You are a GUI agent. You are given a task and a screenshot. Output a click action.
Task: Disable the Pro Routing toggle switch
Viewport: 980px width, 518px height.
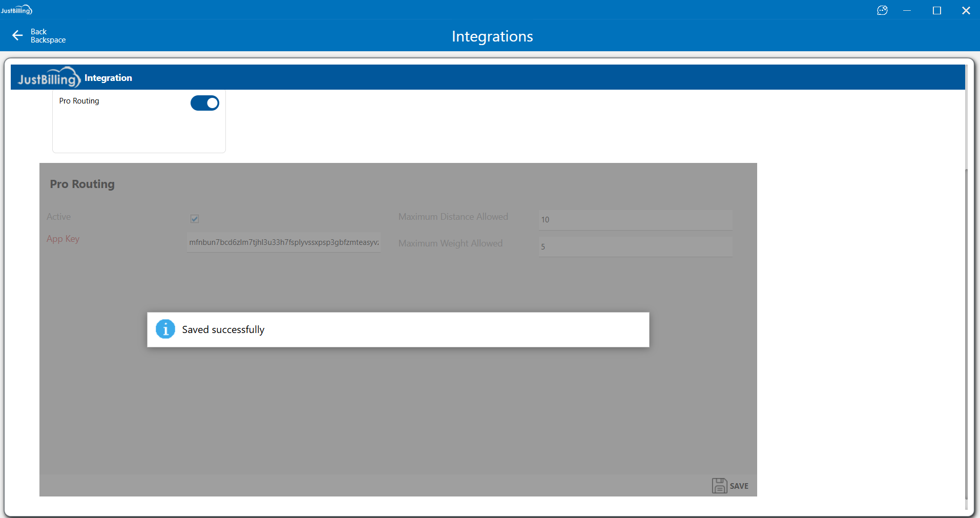[205, 103]
